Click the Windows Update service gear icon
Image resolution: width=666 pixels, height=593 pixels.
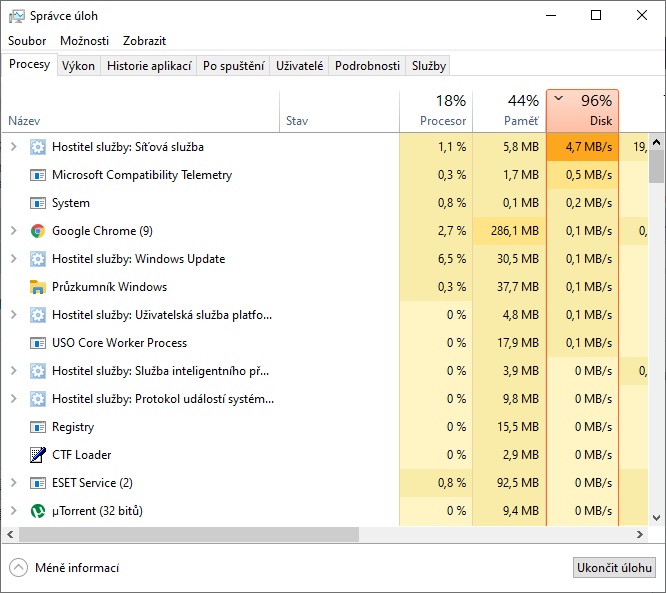pyautogui.click(x=38, y=259)
